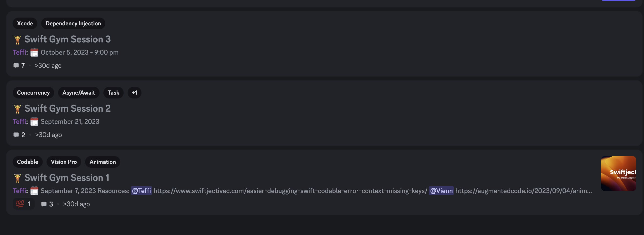Click the @Teffi mention in Session 1
The height and width of the screenshot is (235, 644).
141,191
